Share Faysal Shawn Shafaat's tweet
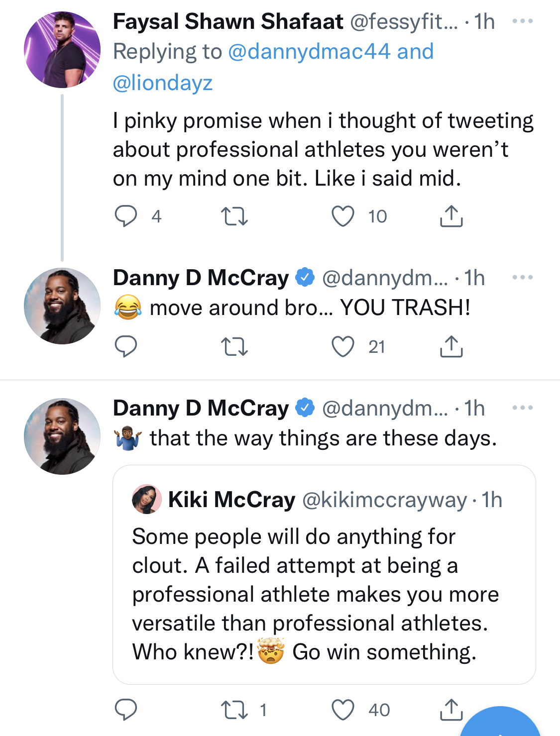Image resolution: width=560 pixels, height=736 pixels. pos(451,216)
